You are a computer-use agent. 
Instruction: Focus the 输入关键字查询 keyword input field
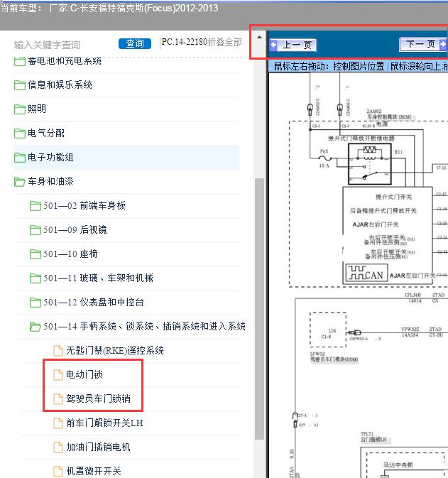coord(64,45)
